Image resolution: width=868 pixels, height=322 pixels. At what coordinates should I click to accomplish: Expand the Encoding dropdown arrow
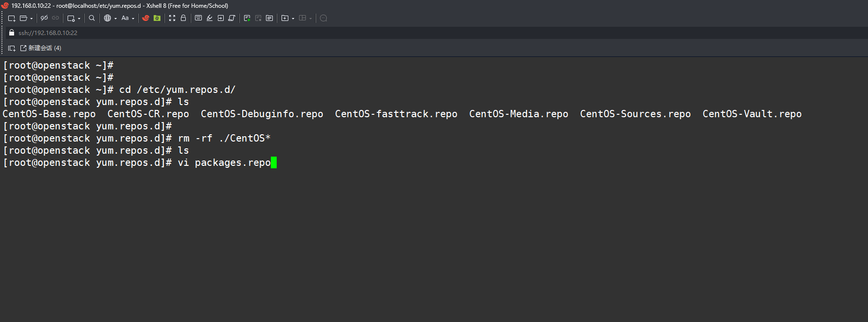(x=115, y=18)
